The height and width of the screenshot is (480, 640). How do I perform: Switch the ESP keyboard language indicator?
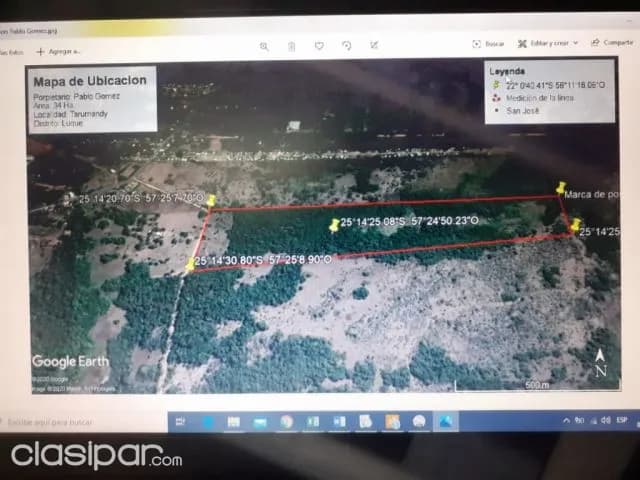pyautogui.click(x=622, y=420)
